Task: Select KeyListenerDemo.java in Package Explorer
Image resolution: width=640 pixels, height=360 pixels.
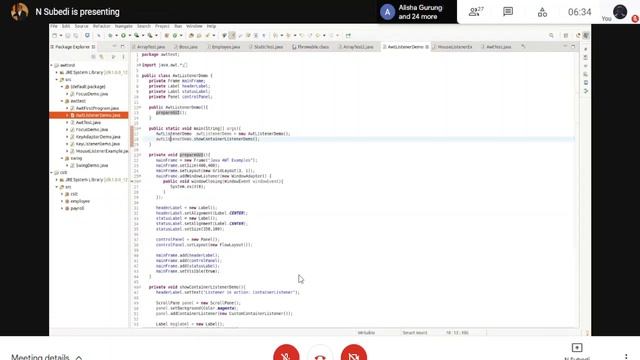Action: [98, 144]
